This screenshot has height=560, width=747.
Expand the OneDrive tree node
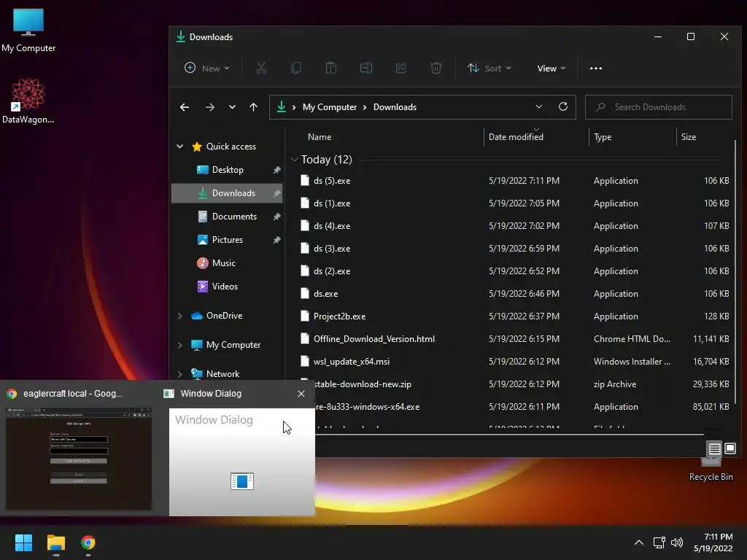tap(179, 316)
